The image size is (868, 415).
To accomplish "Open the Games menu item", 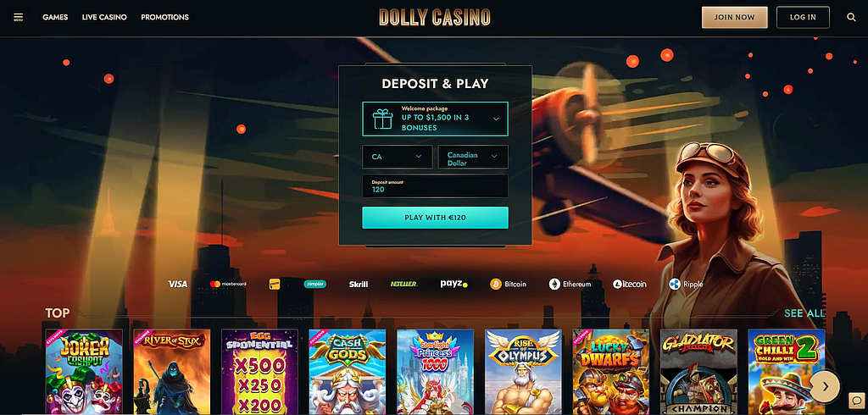I will tap(55, 17).
